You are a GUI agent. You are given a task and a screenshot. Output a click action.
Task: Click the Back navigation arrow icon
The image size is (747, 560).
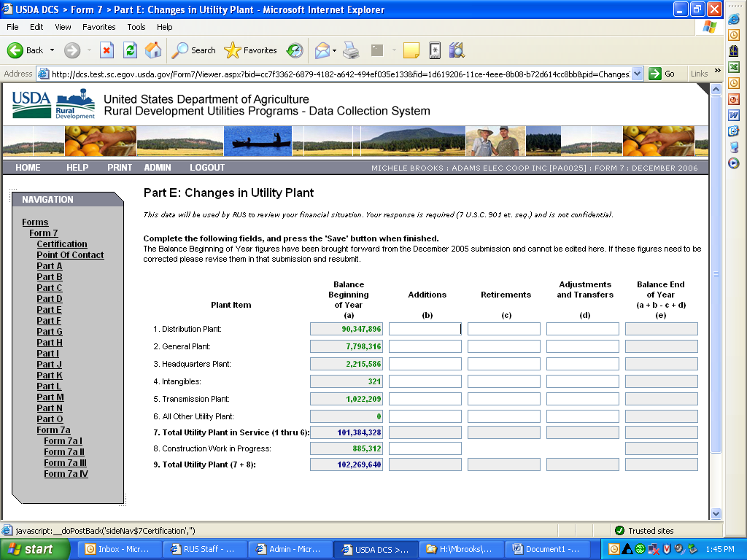click(15, 50)
